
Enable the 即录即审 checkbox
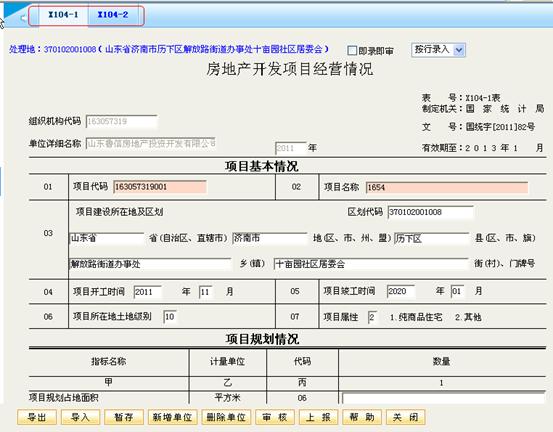click(x=352, y=51)
